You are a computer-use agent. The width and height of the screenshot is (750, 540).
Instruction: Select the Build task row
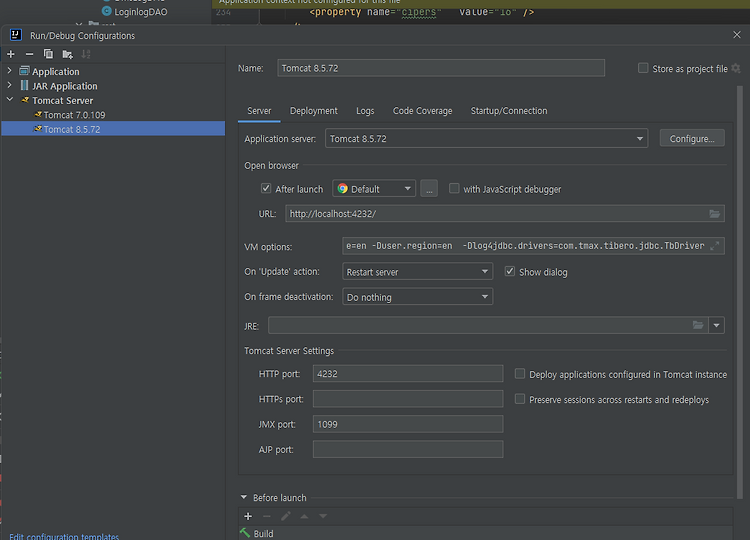click(x=485, y=533)
